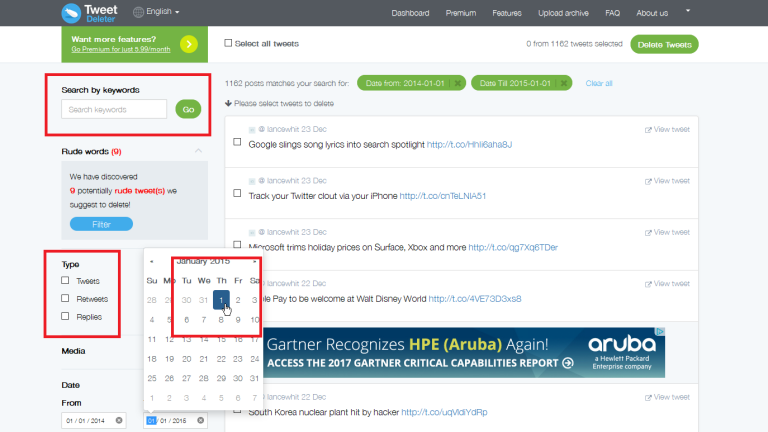Screen dimensions: 768x432
Task: Click the Aruba Gartner advertisement banner
Action: click(x=464, y=353)
